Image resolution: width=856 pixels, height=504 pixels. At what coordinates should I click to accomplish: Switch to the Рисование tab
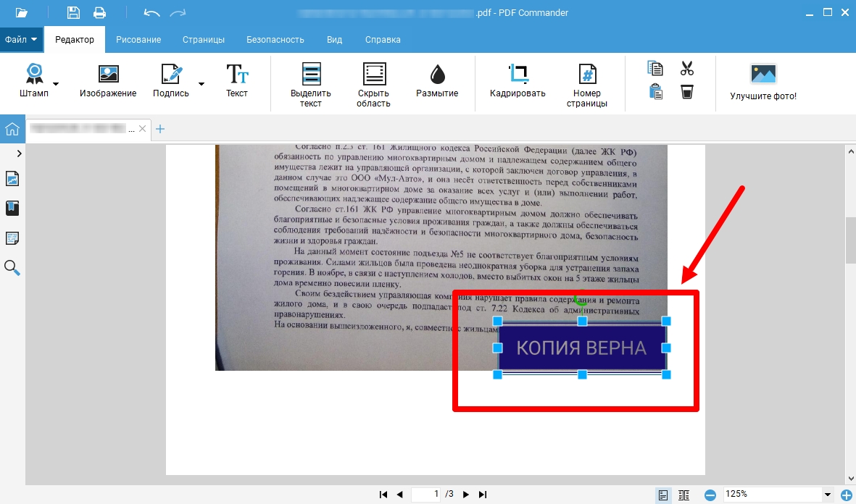[x=138, y=40]
